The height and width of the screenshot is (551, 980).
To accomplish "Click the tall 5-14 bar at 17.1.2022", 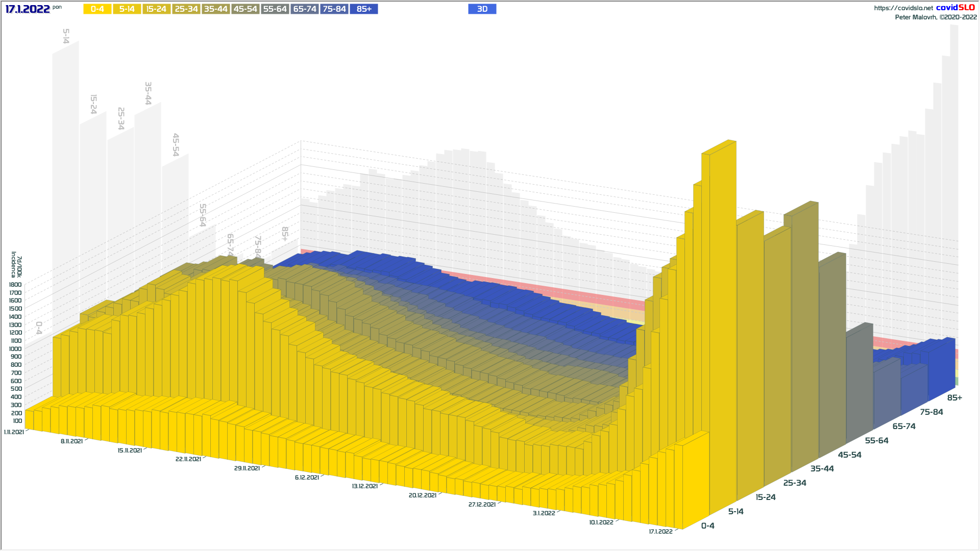I will point(722,306).
